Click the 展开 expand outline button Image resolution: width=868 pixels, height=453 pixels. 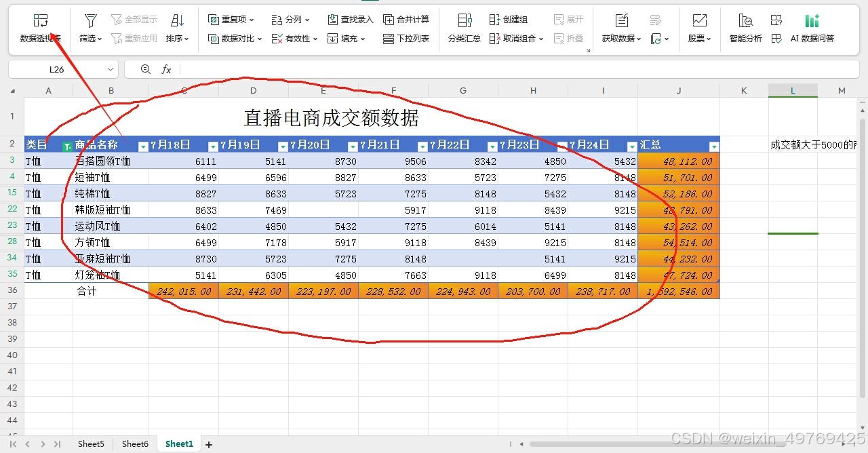click(x=568, y=20)
